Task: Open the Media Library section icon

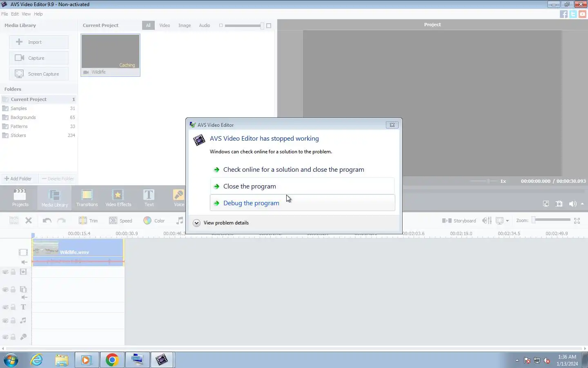Action: (54, 197)
